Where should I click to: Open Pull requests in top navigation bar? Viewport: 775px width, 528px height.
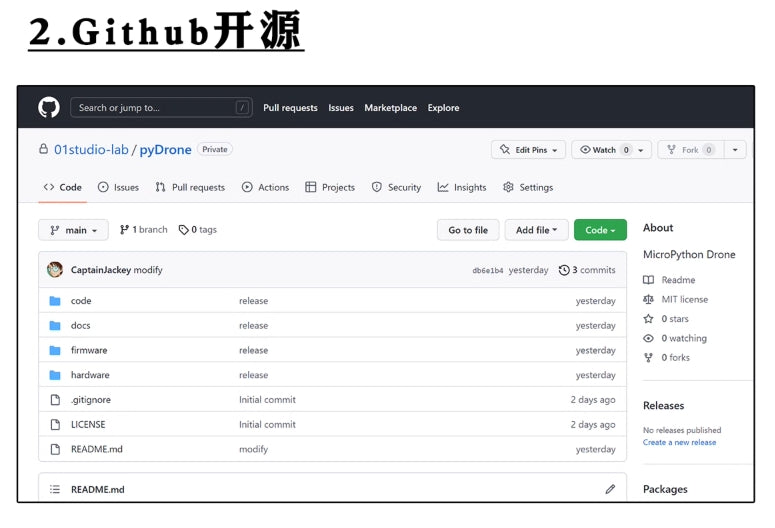(x=290, y=107)
